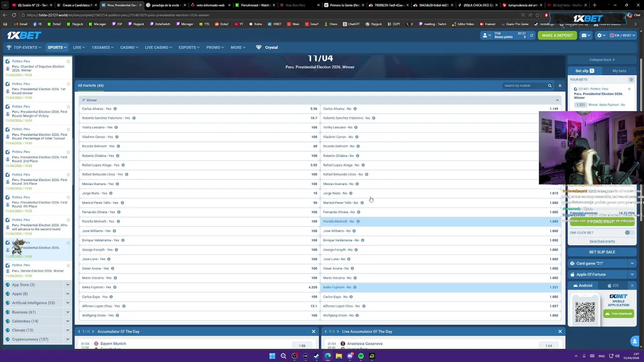The height and width of the screenshot is (362, 644).
Task: Collapse all markets with double-chevron icon
Action: (560, 85)
